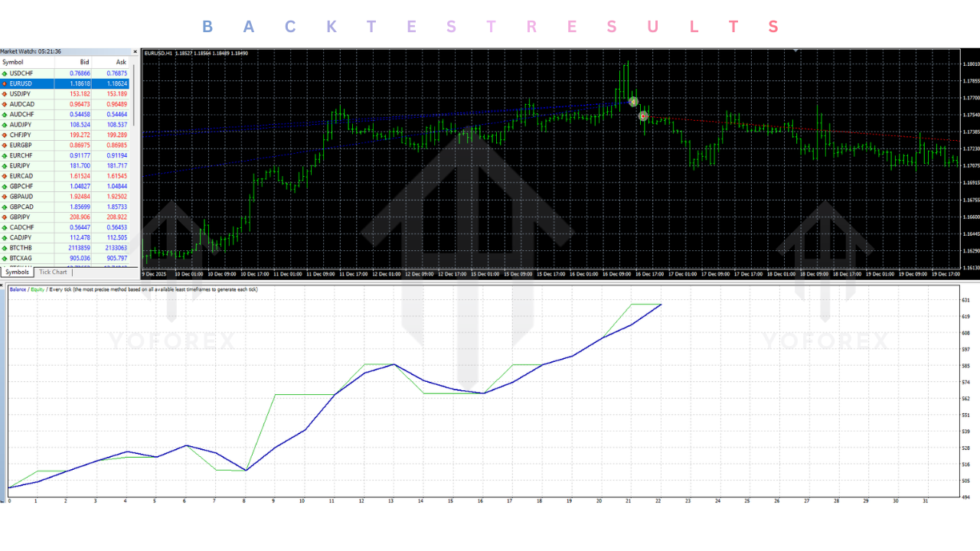Click the orange arrow icon next to EURUSD
Screen dimensions: 980x551
pos(6,83)
